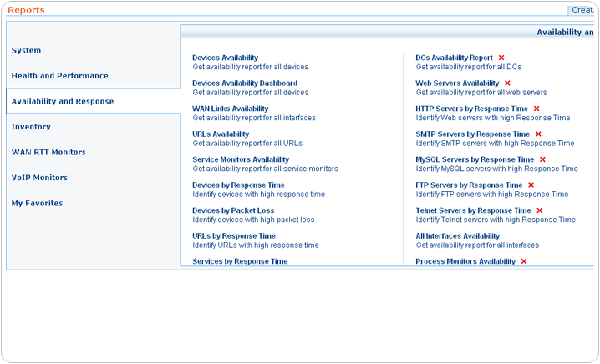Open the System report category
Image resolution: width=600 pixels, height=364 pixels.
pyautogui.click(x=26, y=50)
